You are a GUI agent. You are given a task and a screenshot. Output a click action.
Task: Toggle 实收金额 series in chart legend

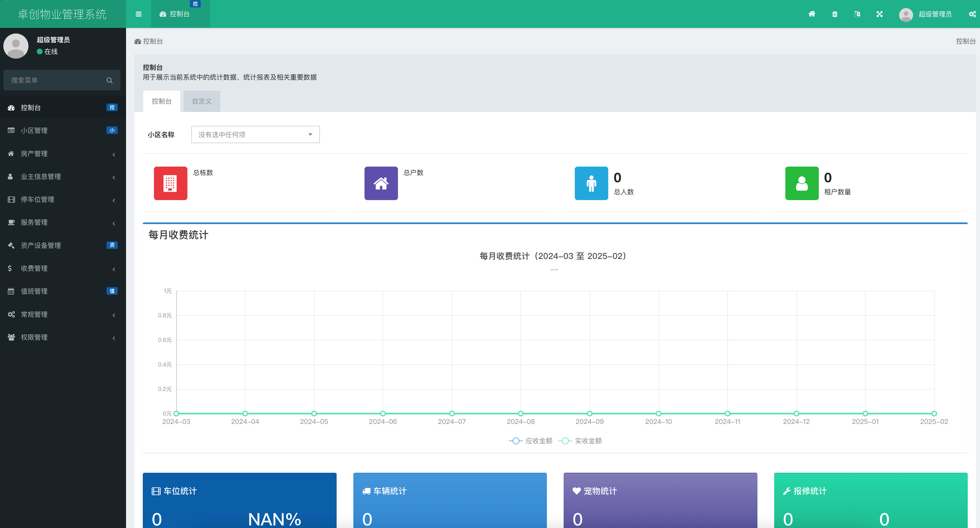click(x=580, y=440)
